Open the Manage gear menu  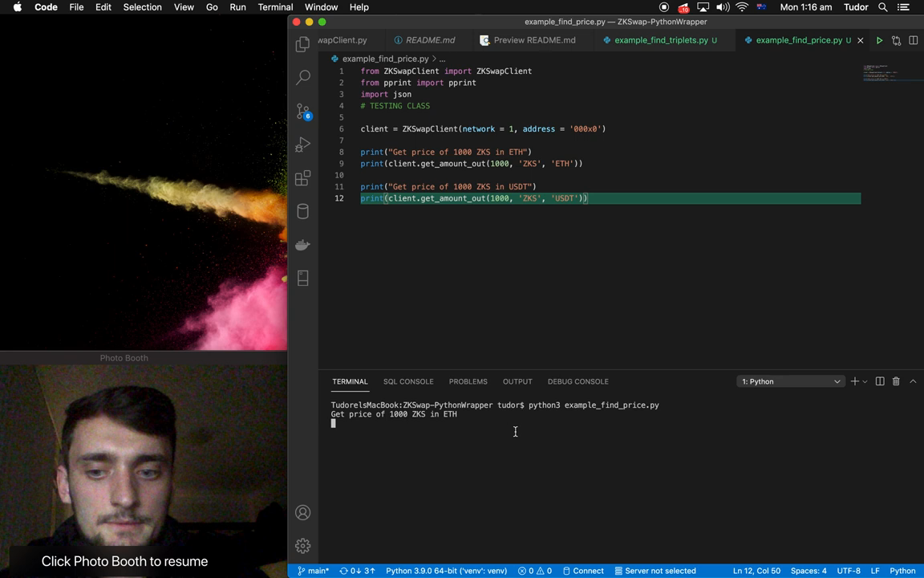pos(303,546)
